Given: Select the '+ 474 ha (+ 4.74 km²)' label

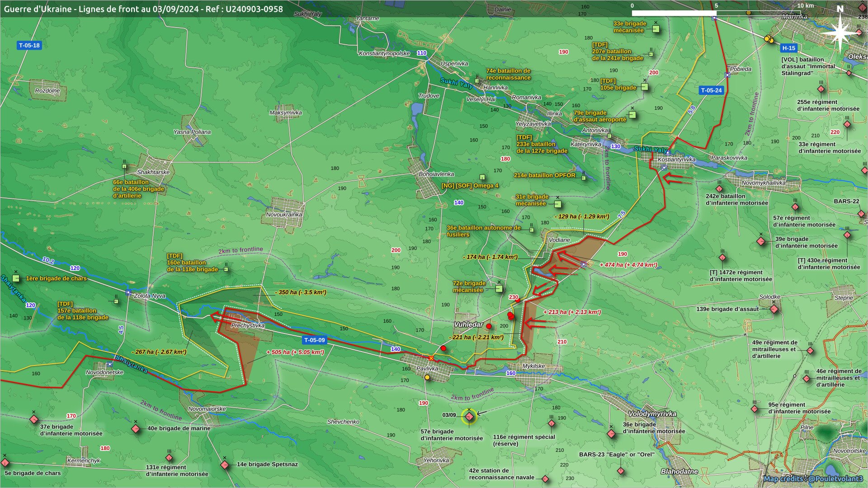Looking at the screenshot, I should (x=628, y=265).
